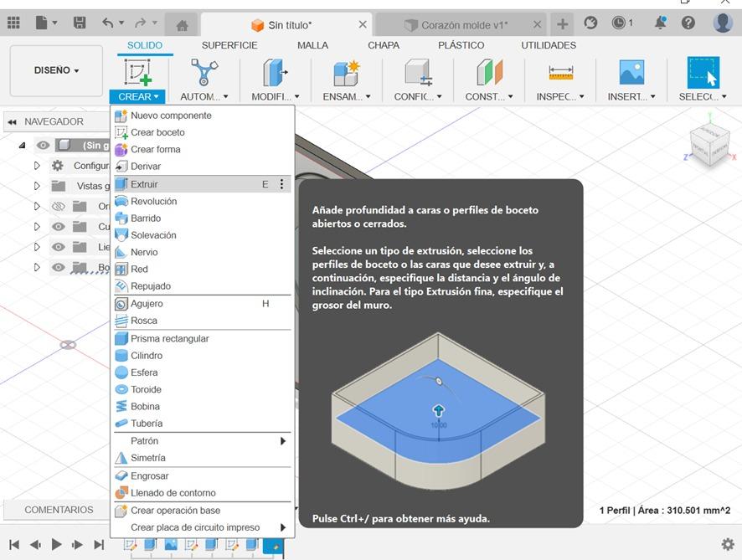The image size is (742, 560).
Task: Open the DISEÑO workspace dropdown
Action: click(56, 71)
